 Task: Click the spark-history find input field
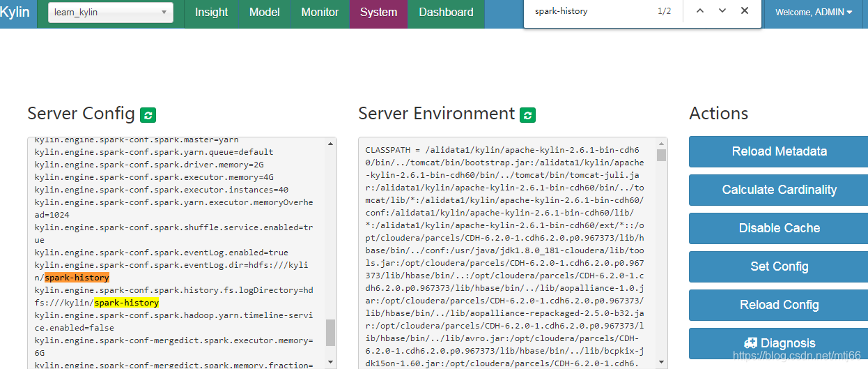pyautogui.click(x=592, y=11)
